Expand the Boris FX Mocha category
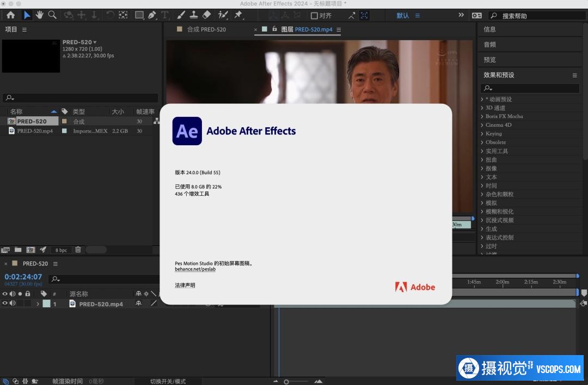 click(x=482, y=116)
